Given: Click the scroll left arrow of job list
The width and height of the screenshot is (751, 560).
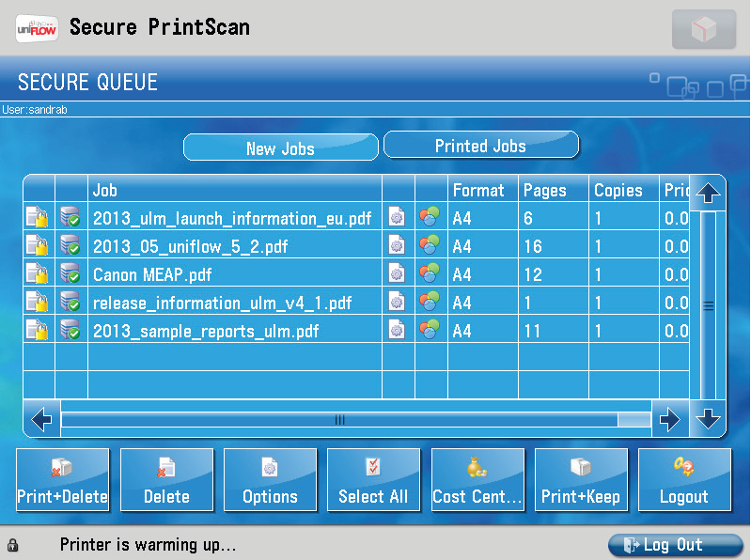Looking at the screenshot, I should coord(42,419).
